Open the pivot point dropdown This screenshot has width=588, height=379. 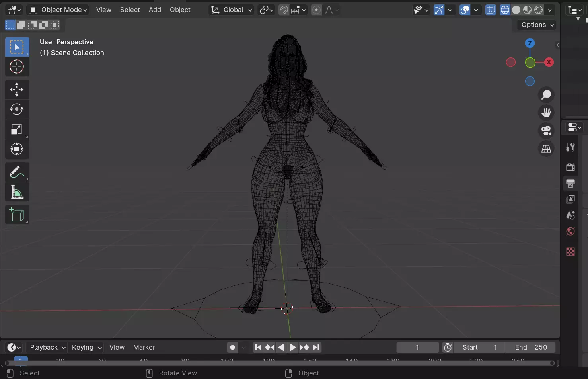(266, 10)
